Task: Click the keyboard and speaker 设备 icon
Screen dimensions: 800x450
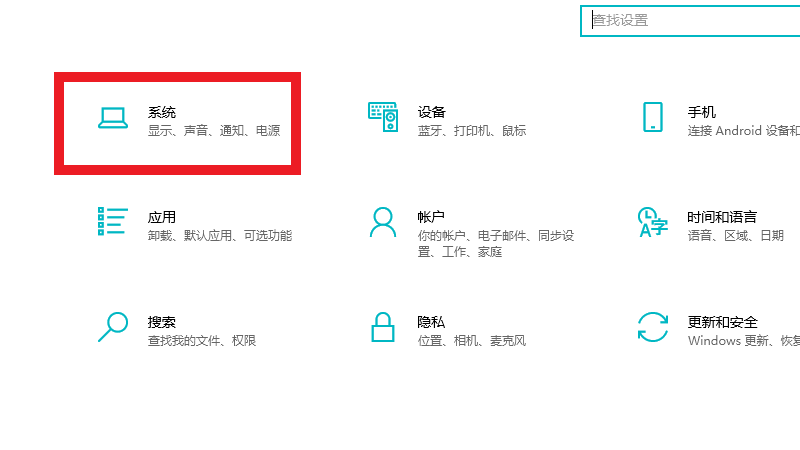Action: pos(383,117)
